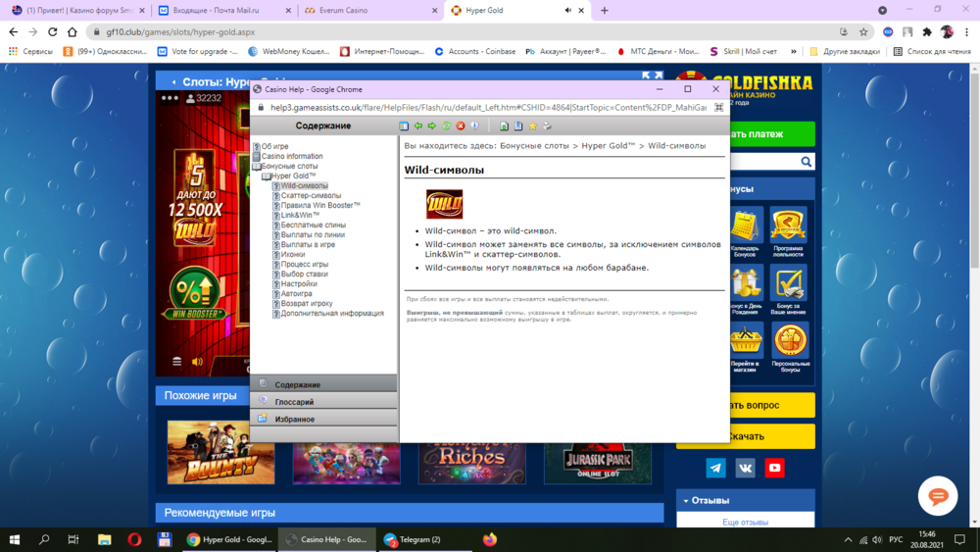The image size is (980, 552).
Task: Click Accounts - Coinbase bookmark
Action: [x=475, y=51]
